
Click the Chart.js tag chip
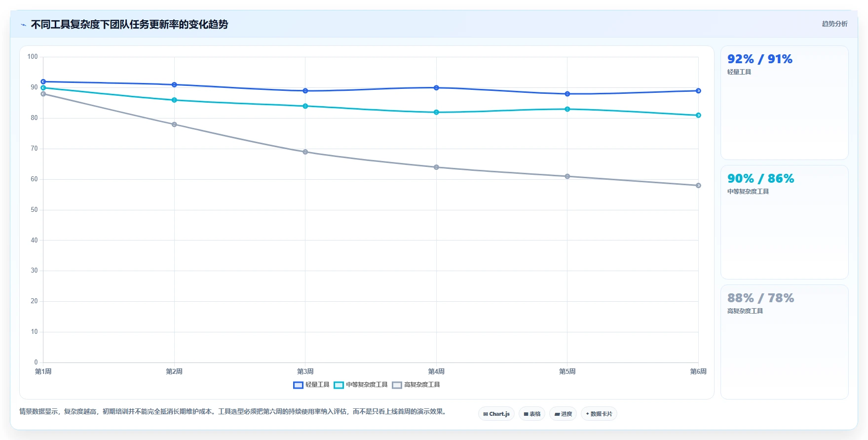[496, 414]
